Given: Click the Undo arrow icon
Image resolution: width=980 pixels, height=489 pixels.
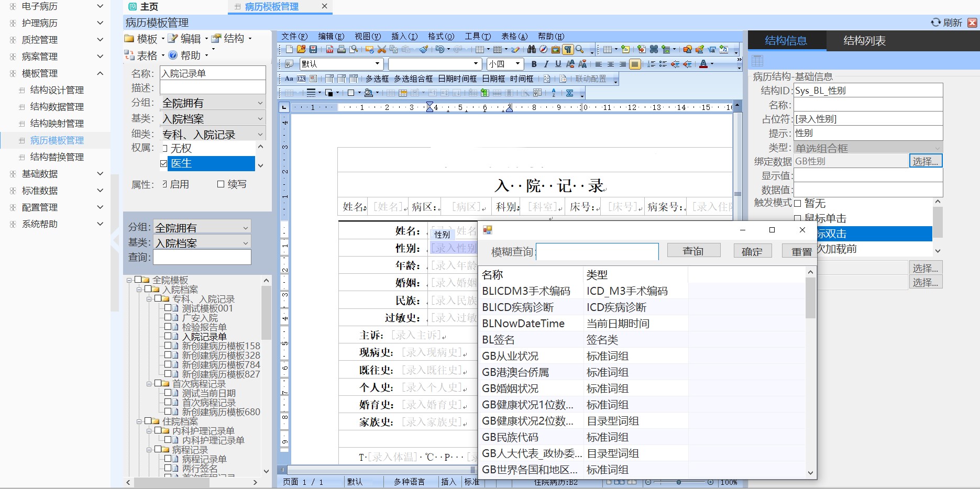Looking at the screenshot, I should (440, 49).
